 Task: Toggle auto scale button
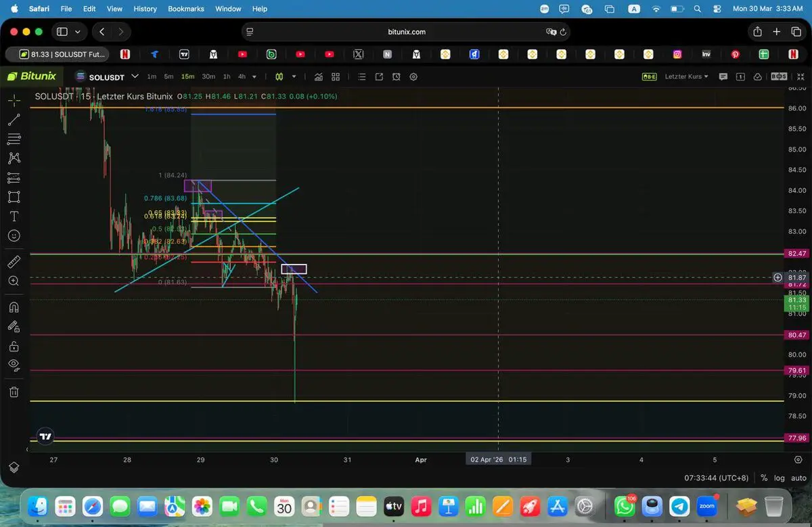798,478
